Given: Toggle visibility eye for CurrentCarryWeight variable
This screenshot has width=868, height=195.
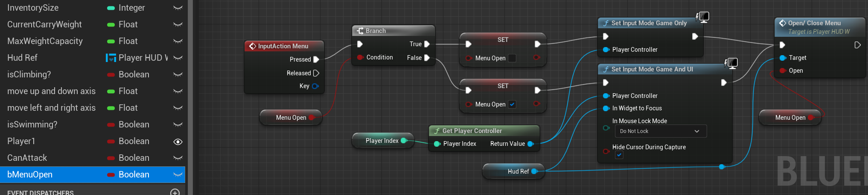Looking at the screenshot, I should tap(178, 24).
